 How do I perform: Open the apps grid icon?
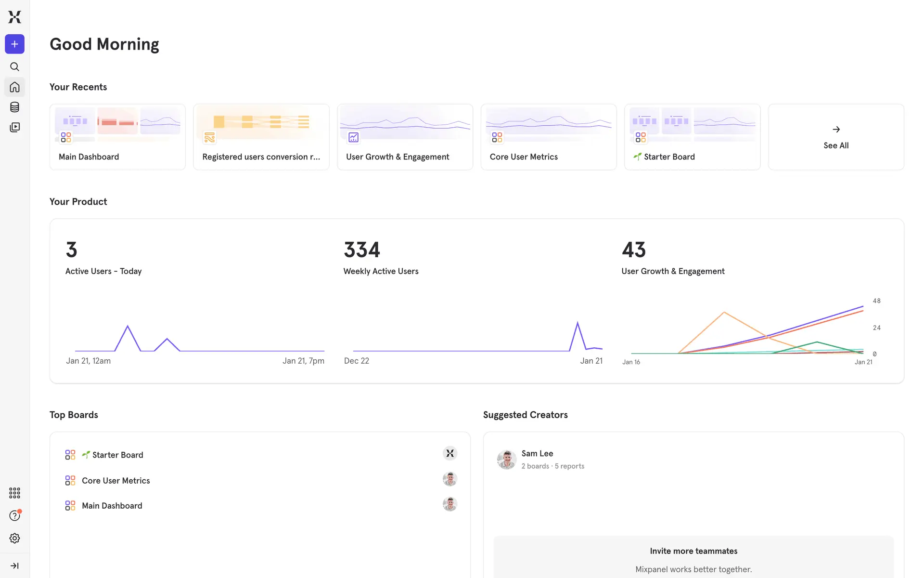coord(14,493)
